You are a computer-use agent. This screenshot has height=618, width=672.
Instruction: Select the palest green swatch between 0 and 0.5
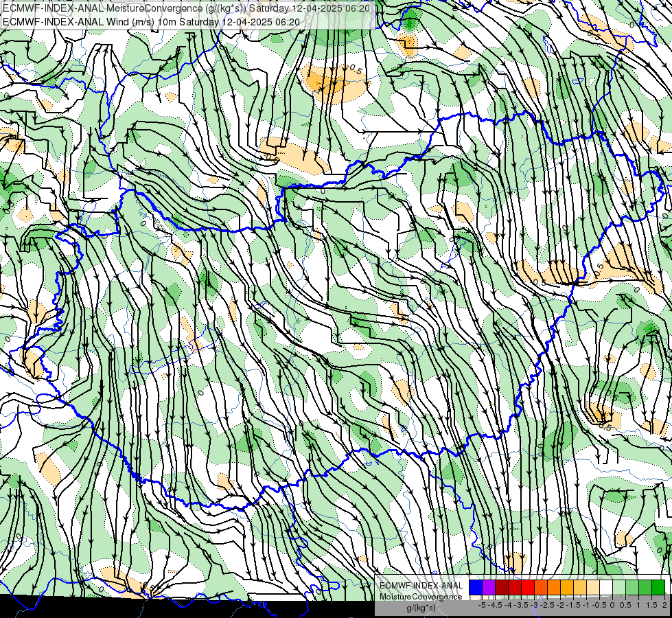coord(619,588)
